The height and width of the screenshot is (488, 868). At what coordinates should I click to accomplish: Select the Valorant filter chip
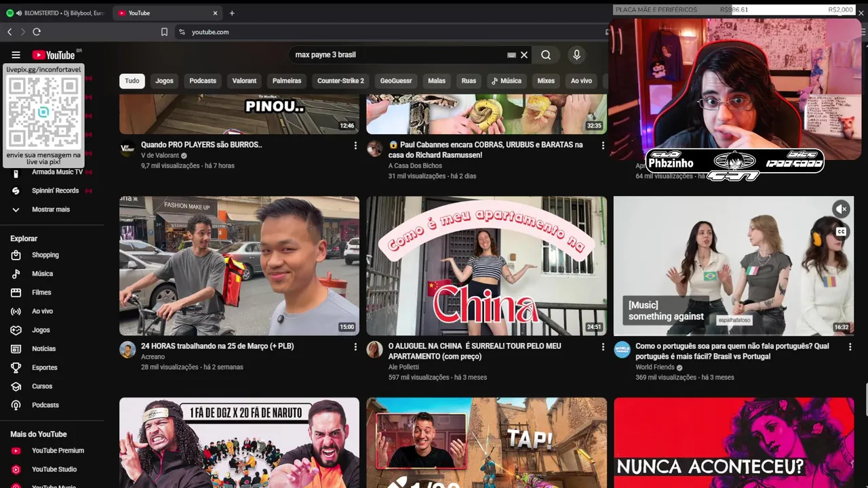244,81
